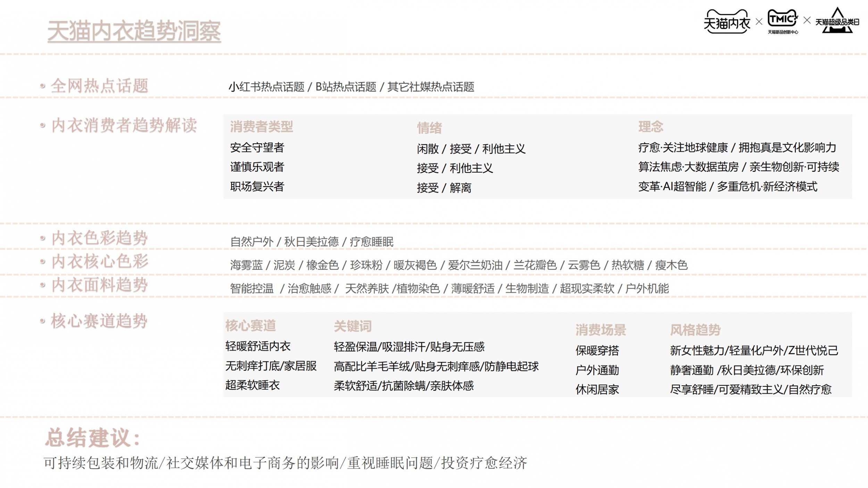The image size is (868, 488).
Task: Select the heading 内衣色彩趋势
Action: point(99,238)
